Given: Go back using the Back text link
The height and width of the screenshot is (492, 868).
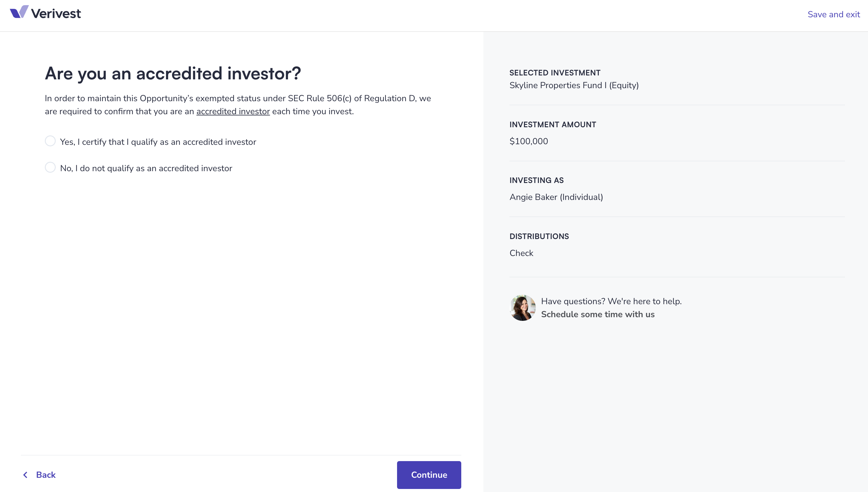Looking at the screenshot, I should tap(46, 475).
